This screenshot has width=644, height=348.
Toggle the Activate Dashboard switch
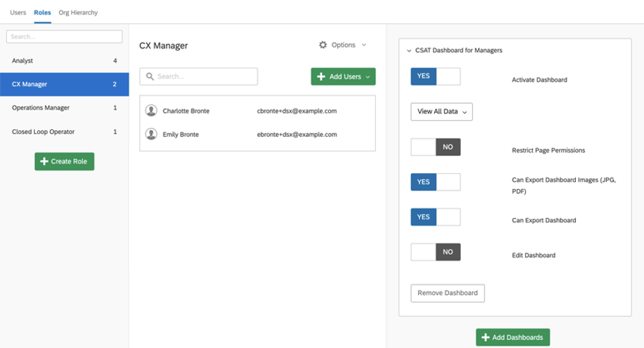[x=436, y=76]
